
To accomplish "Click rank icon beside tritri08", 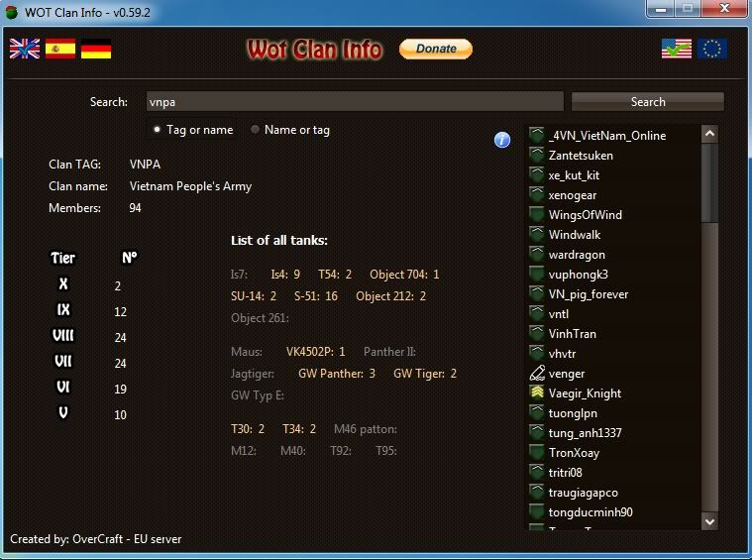I will tap(537, 472).
